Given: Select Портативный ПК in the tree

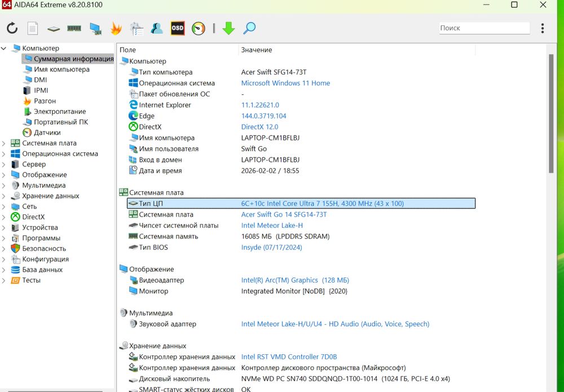Looking at the screenshot, I should [x=61, y=122].
